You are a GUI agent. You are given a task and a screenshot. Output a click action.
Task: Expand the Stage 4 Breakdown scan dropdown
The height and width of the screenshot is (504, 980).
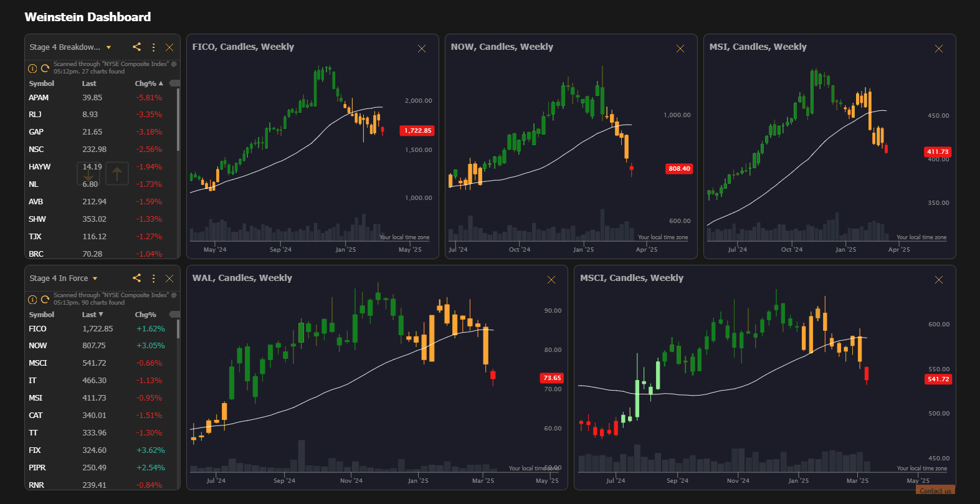[108, 47]
